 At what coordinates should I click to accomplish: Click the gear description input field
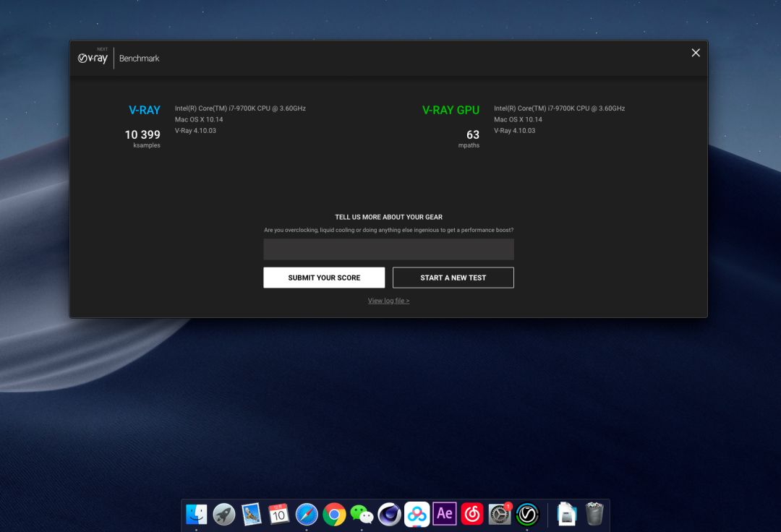coord(388,249)
